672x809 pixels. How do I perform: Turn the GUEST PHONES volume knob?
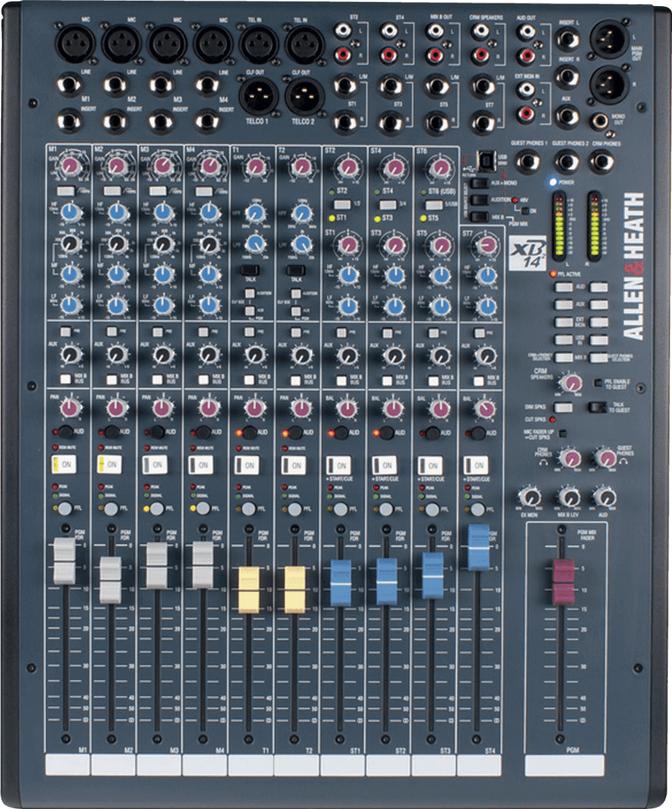[x=607, y=460]
